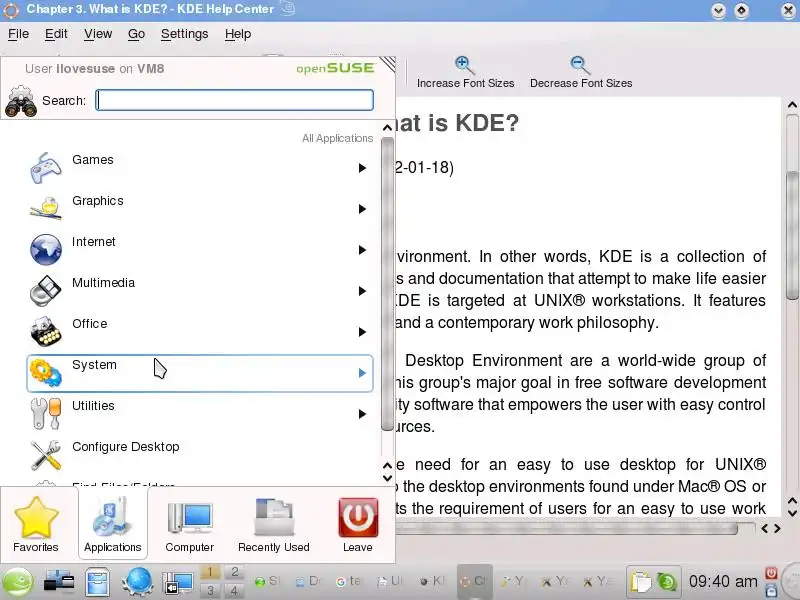The height and width of the screenshot is (600, 800).
Task: Click the launcher menu vertical scrollbar handle
Action: click(388, 284)
